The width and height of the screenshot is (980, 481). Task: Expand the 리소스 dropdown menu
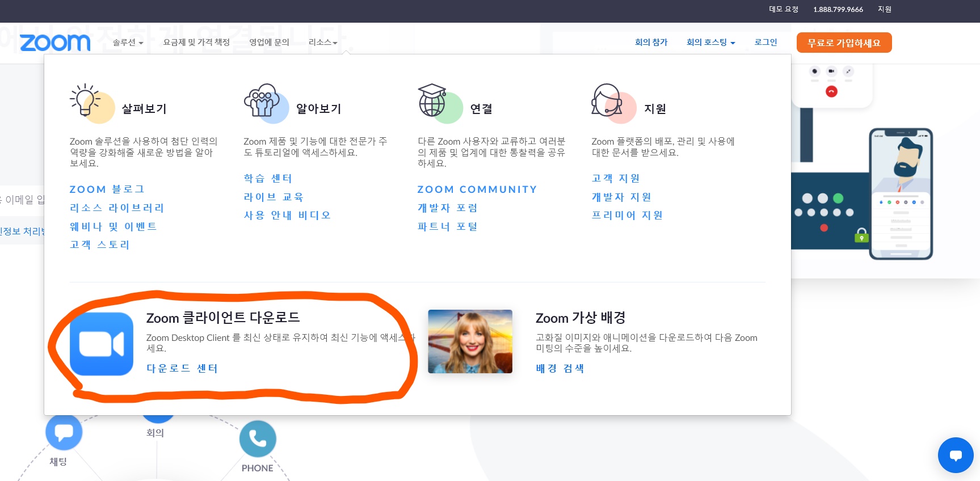(x=323, y=43)
